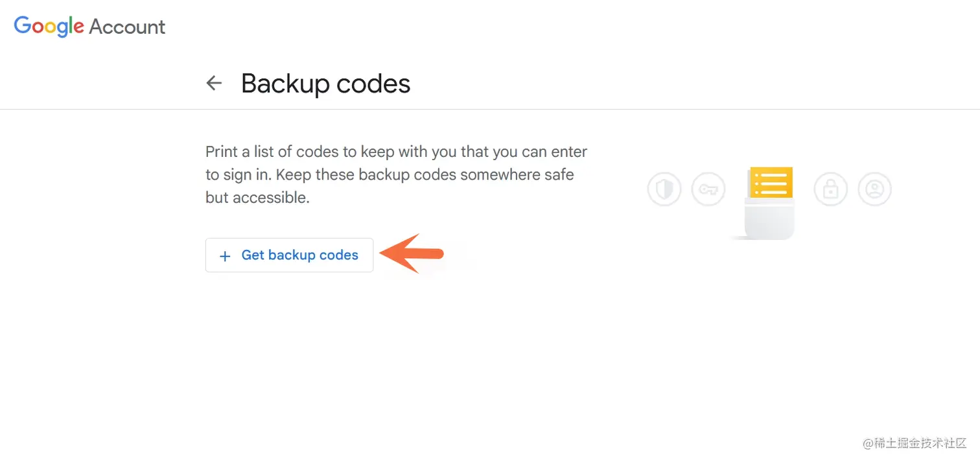Click the 'but accessible.' text line
980x463 pixels.
point(257,197)
